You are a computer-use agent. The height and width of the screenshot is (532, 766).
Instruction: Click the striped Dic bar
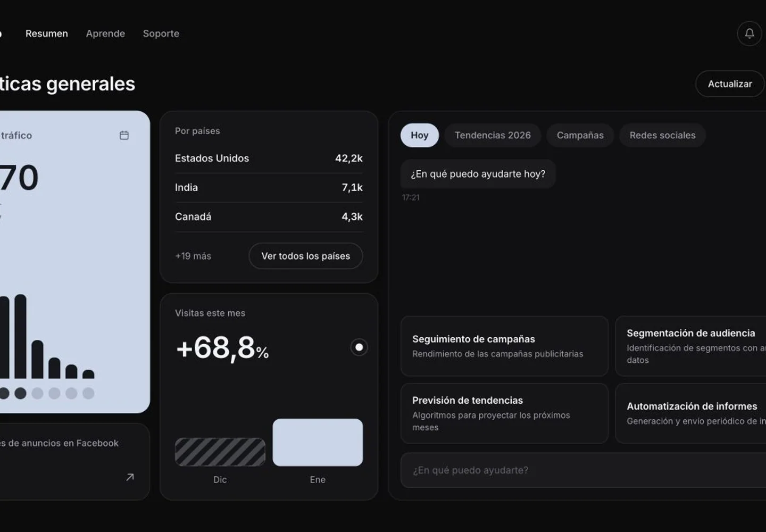tap(220, 452)
